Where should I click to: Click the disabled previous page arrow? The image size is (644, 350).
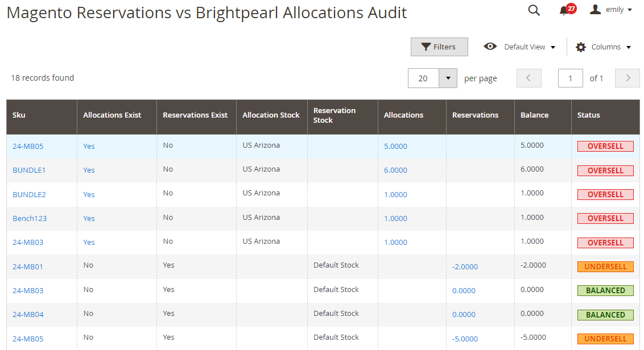[x=529, y=78]
